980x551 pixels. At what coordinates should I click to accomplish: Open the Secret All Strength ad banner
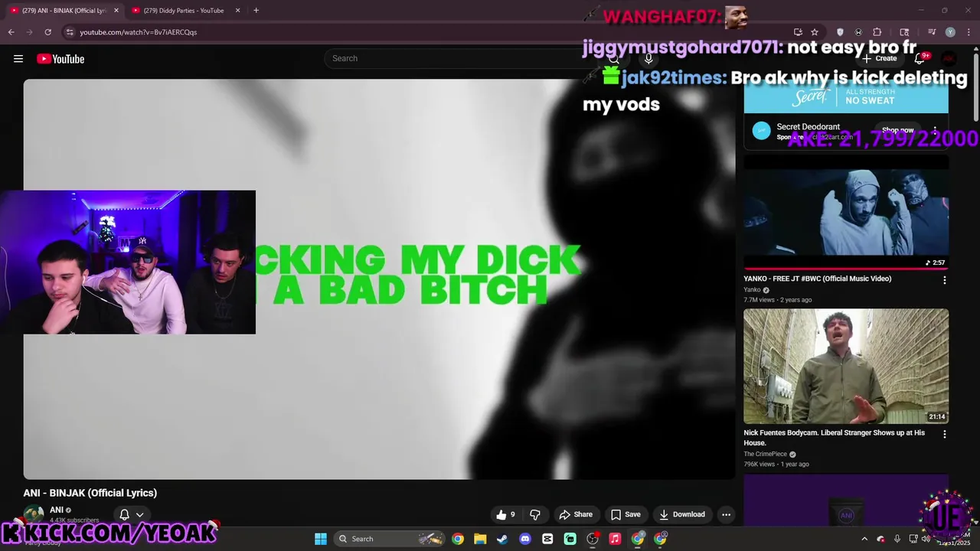[x=846, y=96]
